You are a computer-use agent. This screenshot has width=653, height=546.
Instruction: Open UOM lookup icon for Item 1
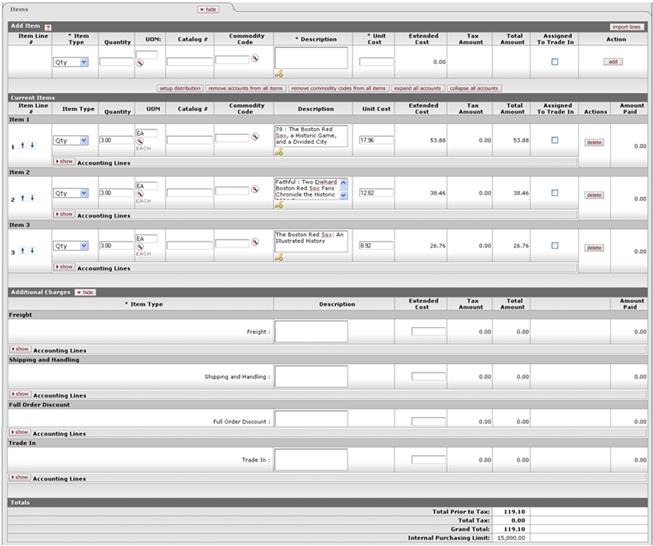coord(140,142)
